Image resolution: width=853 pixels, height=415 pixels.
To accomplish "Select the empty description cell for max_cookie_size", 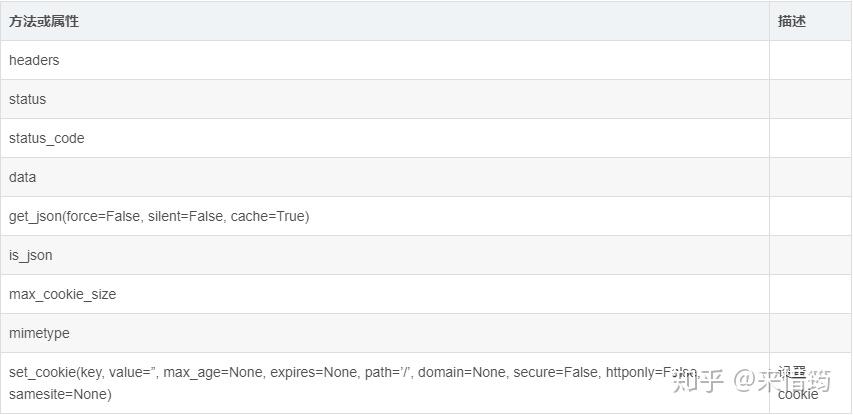I will tap(810, 294).
